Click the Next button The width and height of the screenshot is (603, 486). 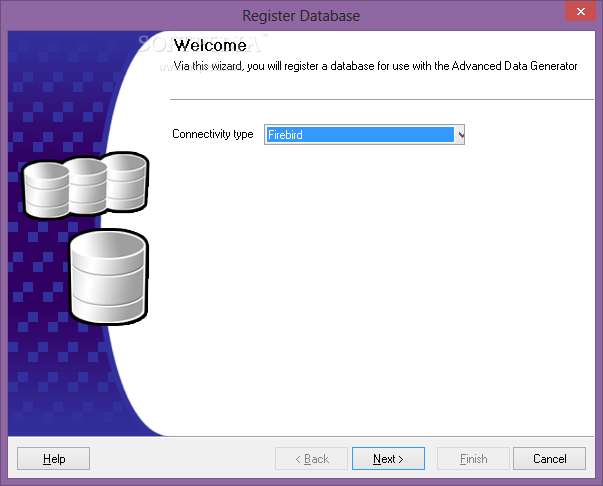(388, 459)
